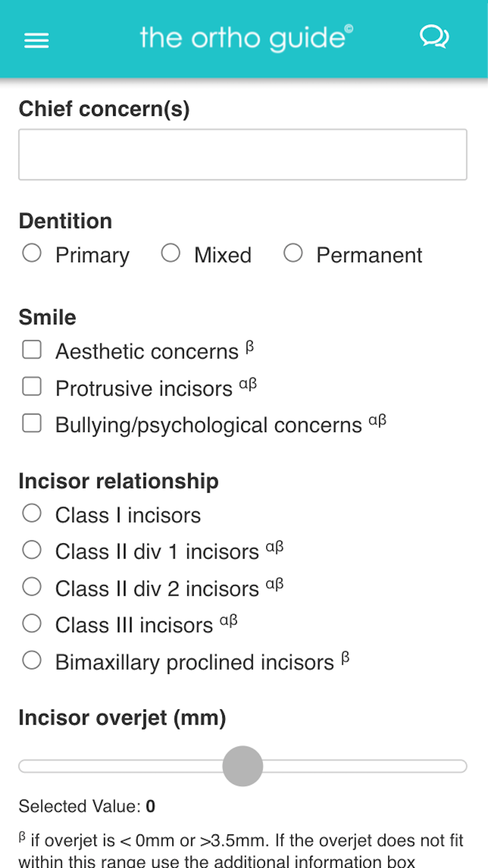
Task: Check the Aesthetic concerns box
Action: click(32, 350)
